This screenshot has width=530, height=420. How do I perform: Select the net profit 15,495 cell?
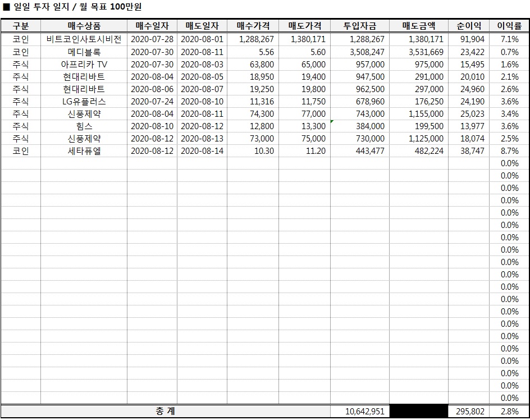point(469,64)
